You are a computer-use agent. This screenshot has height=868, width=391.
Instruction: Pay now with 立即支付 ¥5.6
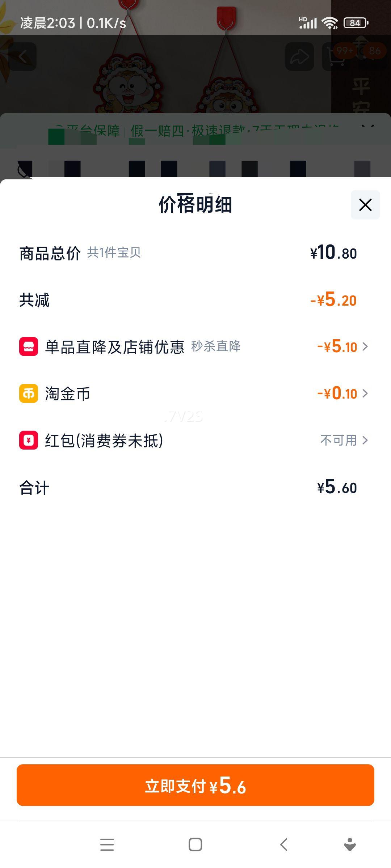coord(195,785)
